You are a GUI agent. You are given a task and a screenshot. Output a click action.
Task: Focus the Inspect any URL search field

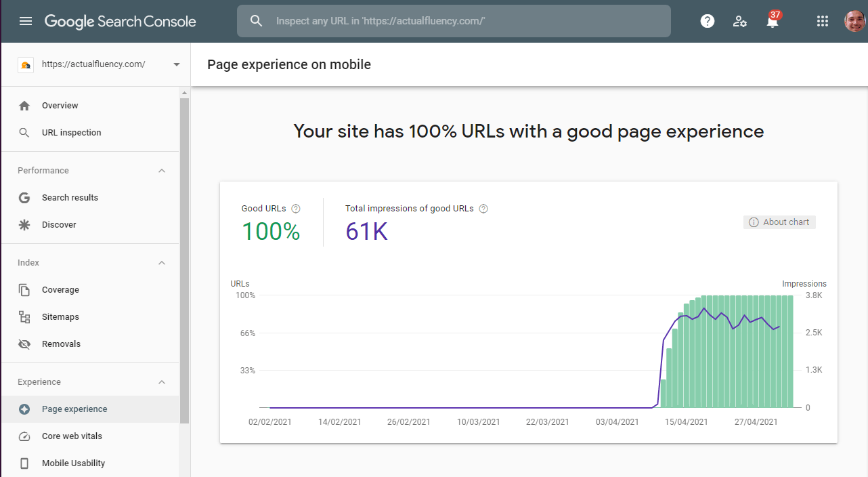(454, 21)
